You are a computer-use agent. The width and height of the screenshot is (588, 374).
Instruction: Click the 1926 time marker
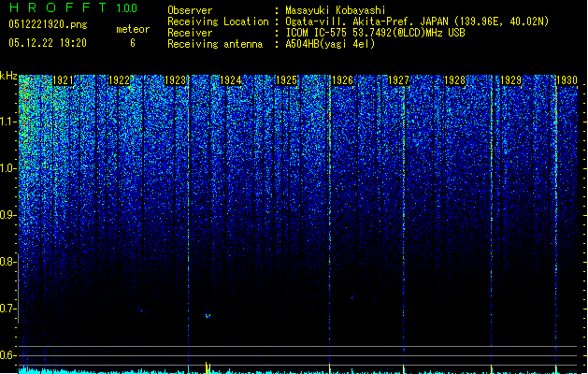pyautogui.click(x=342, y=80)
